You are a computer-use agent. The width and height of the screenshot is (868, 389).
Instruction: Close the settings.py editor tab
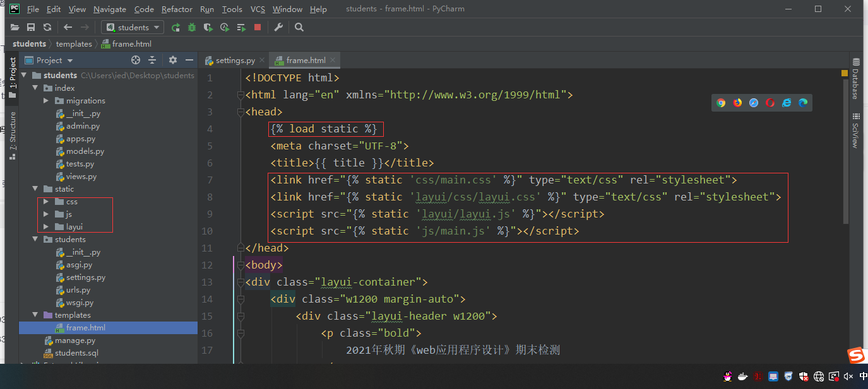263,61
